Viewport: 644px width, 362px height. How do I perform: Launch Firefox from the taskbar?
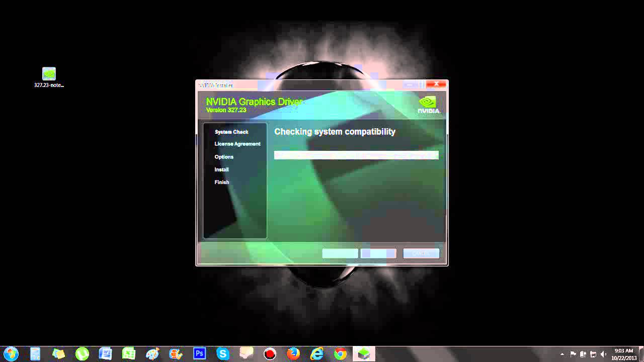[x=293, y=354]
